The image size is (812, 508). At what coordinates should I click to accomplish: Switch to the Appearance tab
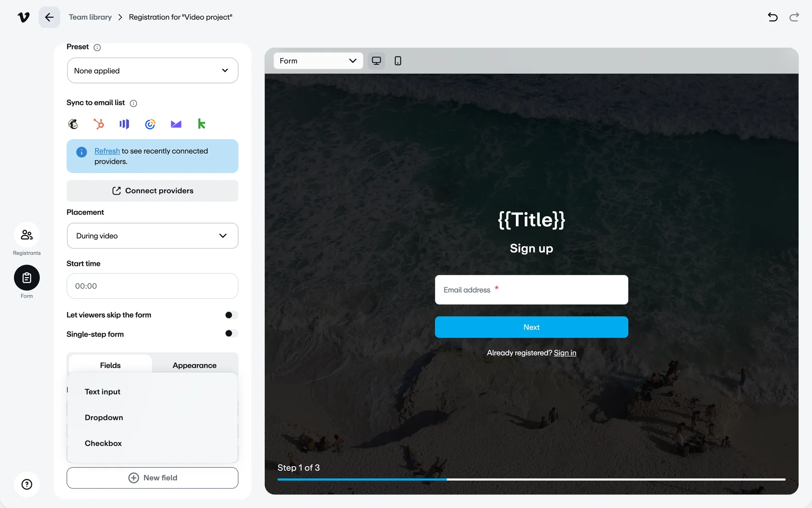195,365
